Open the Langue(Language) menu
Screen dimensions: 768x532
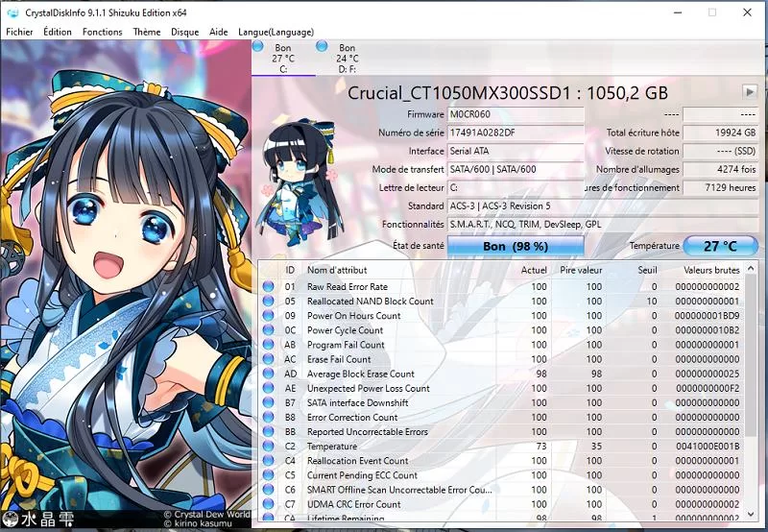click(276, 32)
